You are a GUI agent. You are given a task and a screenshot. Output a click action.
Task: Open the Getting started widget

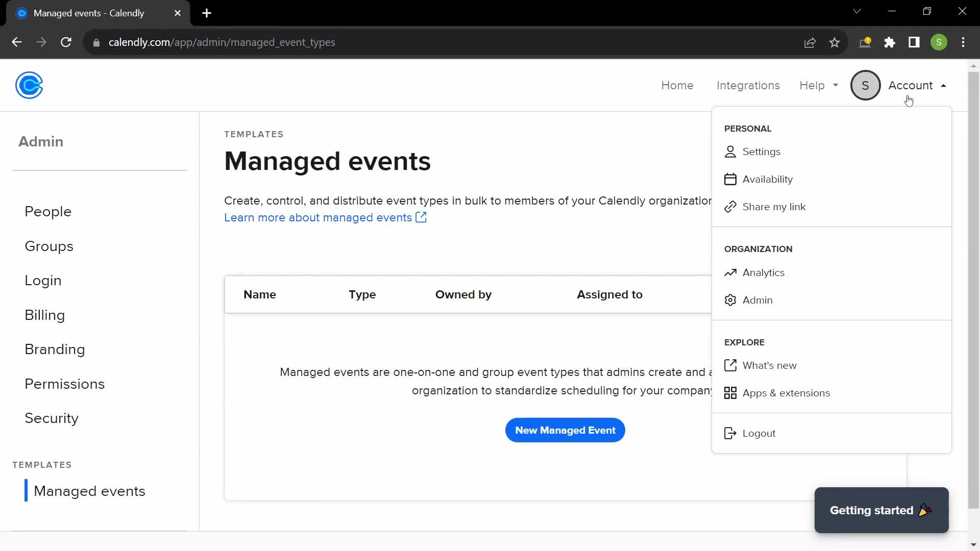coord(881,510)
